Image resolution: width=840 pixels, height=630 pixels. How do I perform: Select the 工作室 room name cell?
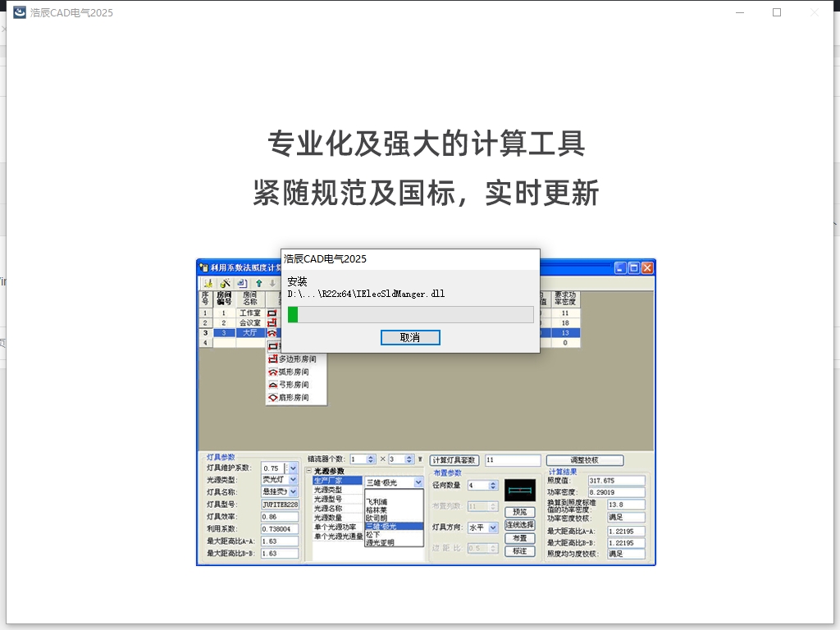point(250,313)
